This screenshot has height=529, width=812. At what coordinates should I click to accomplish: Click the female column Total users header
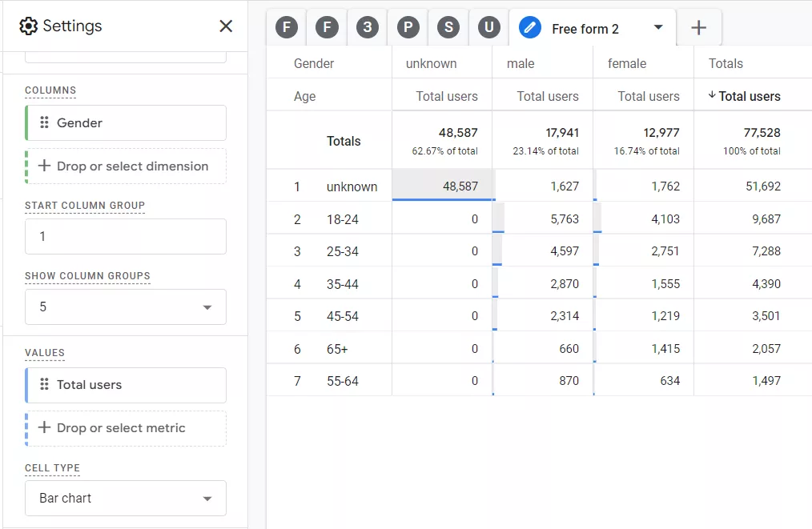point(649,96)
